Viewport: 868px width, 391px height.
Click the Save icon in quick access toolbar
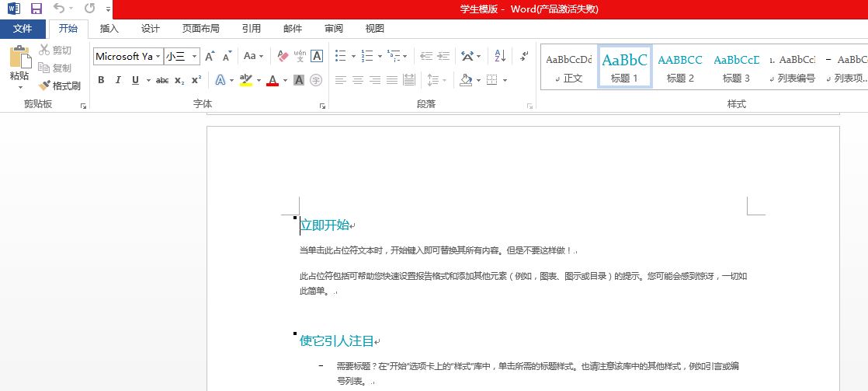36,9
